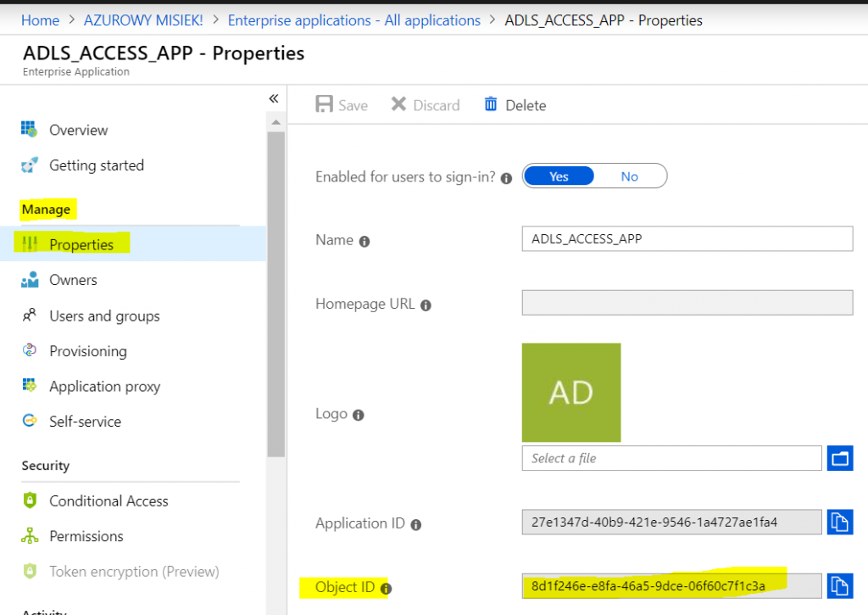Select the Conditional Access shield icon

coord(28,500)
